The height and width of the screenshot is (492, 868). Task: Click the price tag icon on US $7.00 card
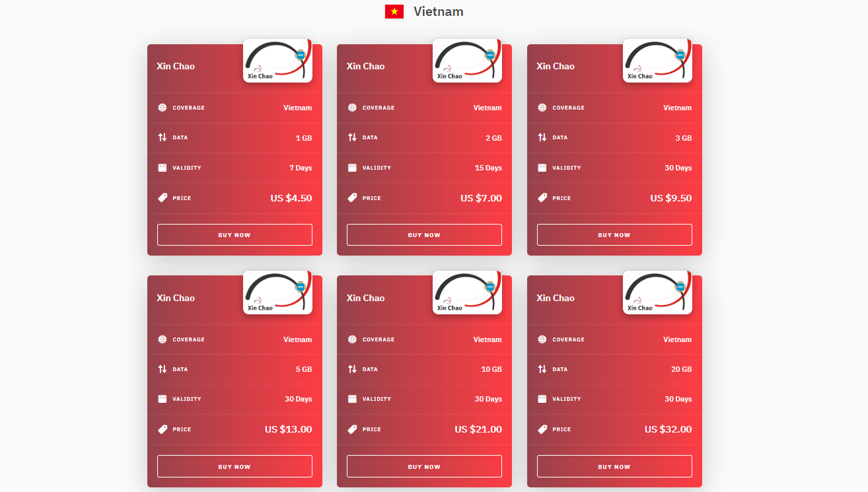click(352, 197)
